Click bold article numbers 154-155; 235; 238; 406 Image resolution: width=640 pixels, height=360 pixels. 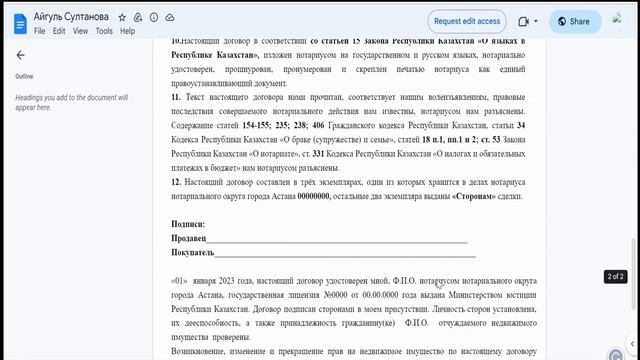(283, 125)
